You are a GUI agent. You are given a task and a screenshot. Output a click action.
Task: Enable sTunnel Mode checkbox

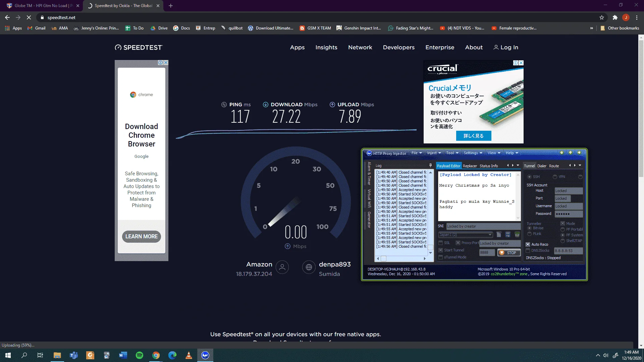[x=441, y=257]
